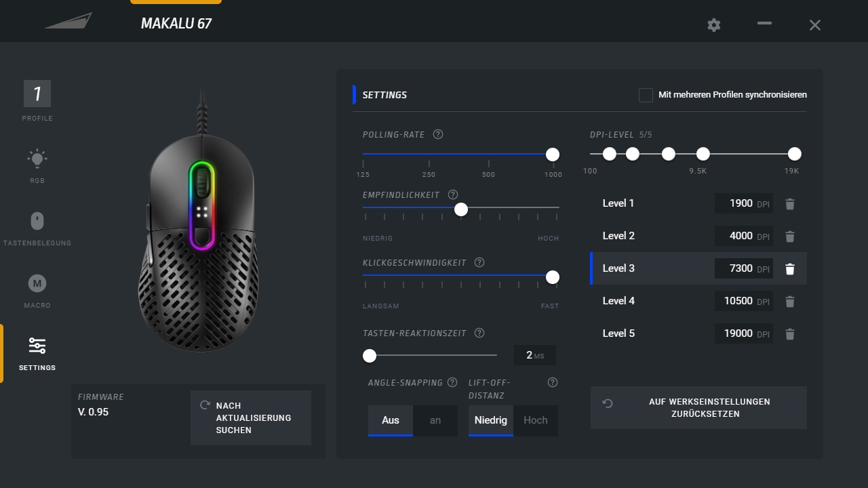Delete DPI Level 5
Screen dimensions: 868x488
(789, 333)
